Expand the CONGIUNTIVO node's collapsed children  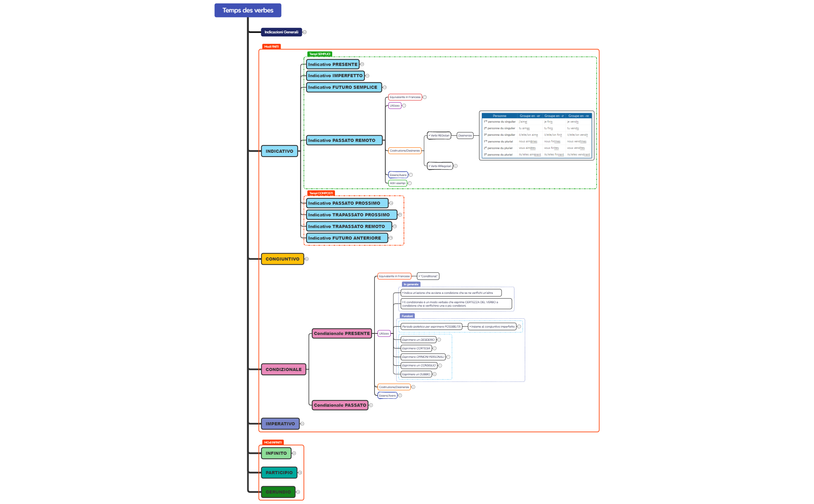pyautogui.click(x=307, y=259)
